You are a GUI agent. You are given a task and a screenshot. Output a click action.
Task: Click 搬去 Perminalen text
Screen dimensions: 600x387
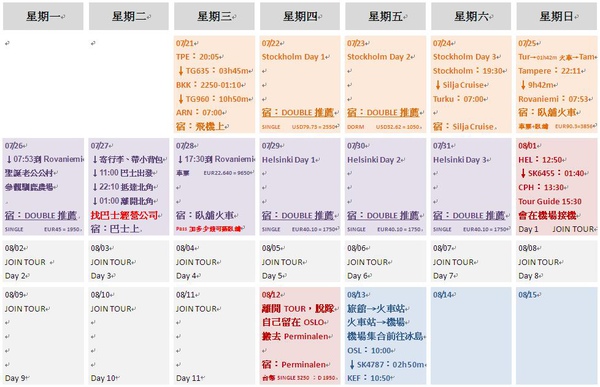pos(295,336)
